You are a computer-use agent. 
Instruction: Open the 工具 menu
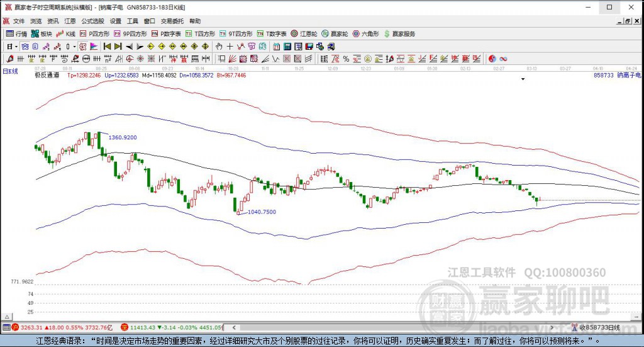132,21
